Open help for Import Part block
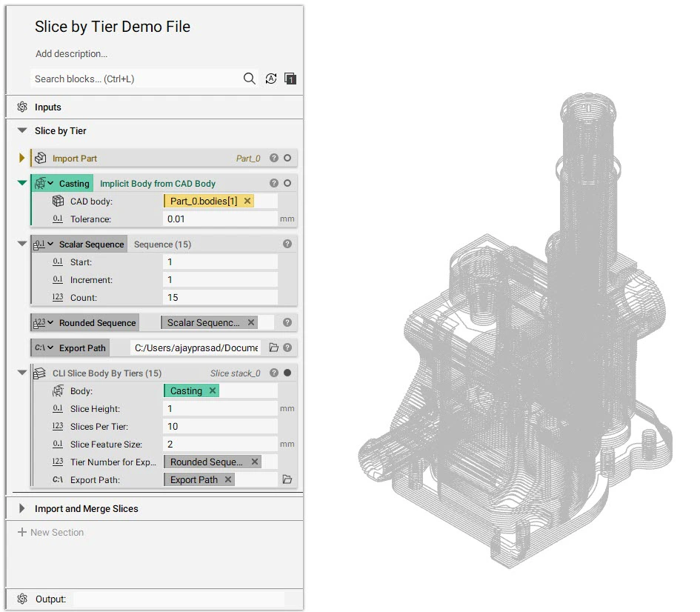The width and height of the screenshot is (700, 612). tap(274, 158)
